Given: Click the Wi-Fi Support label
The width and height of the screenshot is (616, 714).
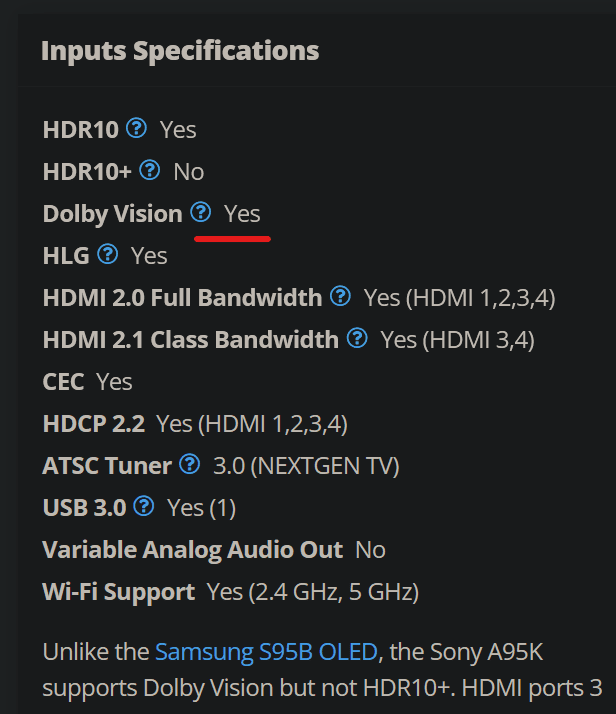Looking at the screenshot, I should click(x=119, y=592).
